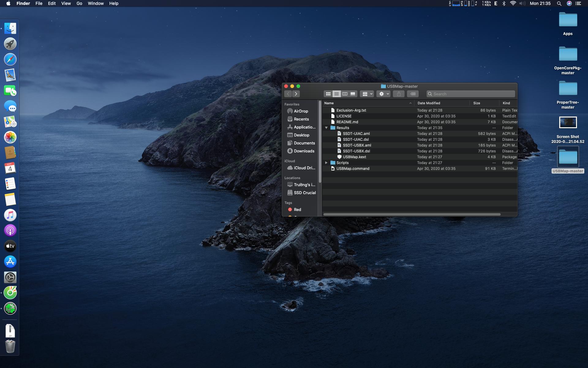Select SSD Crucial drive in sidebar
The height and width of the screenshot is (368, 588).
(301, 193)
